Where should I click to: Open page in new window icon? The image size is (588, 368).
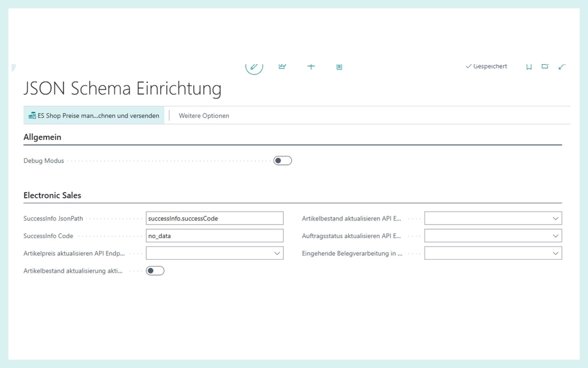(x=545, y=67)
